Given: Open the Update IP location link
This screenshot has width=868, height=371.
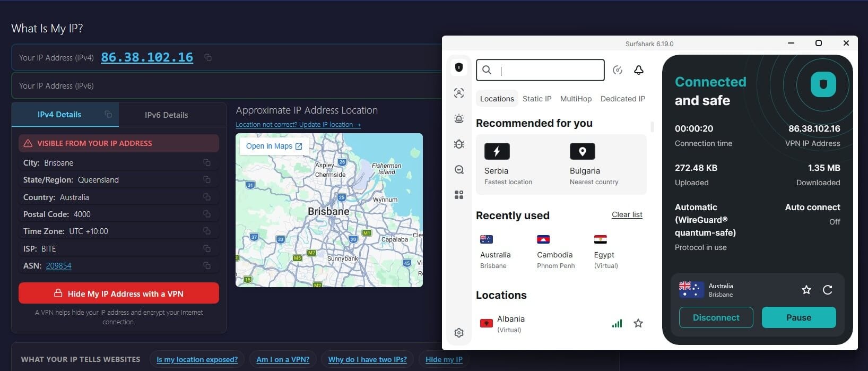Looking at the screenshot, I should click(x=298, y=124).
